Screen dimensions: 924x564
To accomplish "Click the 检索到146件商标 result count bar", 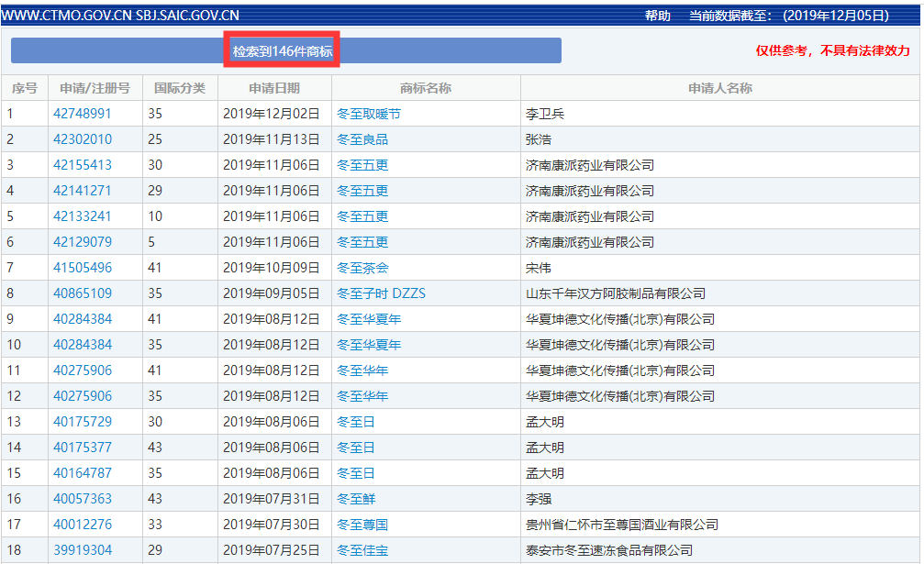I will pyautogui.click(x=283, y=51).
